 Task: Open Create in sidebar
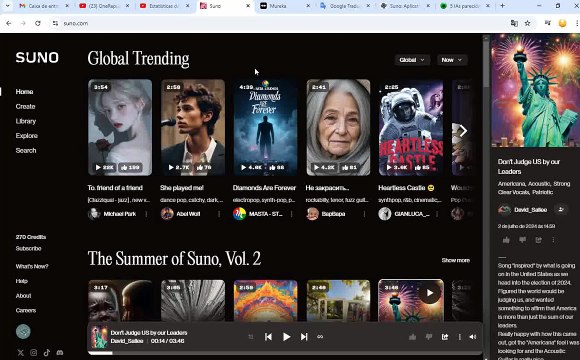[x=26, y=107]
